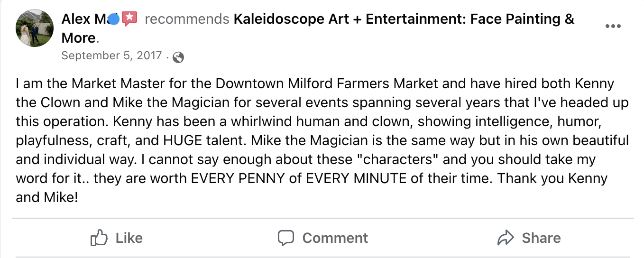This screenshot has height=258, width=644.
Task: Click the "More." continuation of page name
Action: click(79, 37)
